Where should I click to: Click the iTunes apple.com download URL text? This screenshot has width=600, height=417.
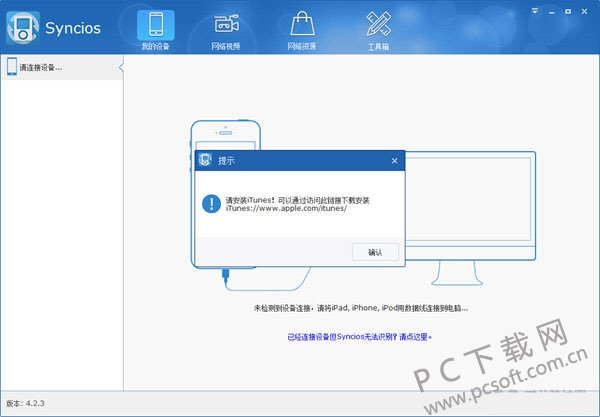point(286,208)
